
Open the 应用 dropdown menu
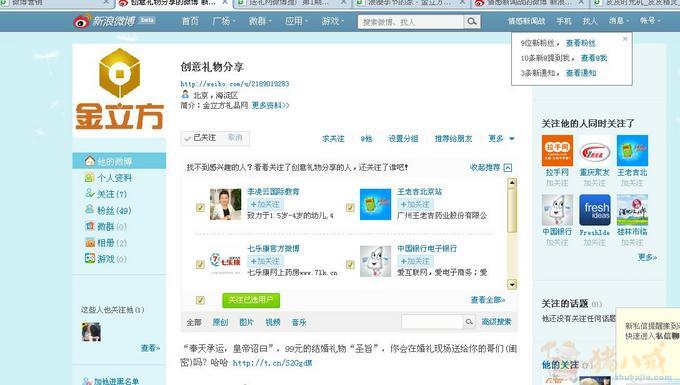click(x=296, y=21)
